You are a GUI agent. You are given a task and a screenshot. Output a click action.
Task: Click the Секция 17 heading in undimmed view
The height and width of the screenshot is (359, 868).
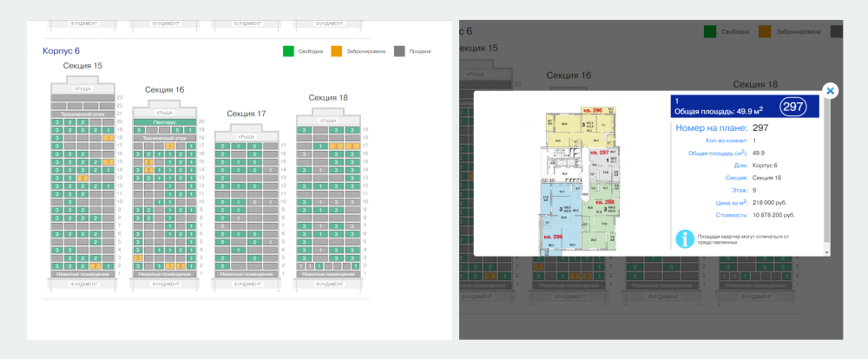247,114
